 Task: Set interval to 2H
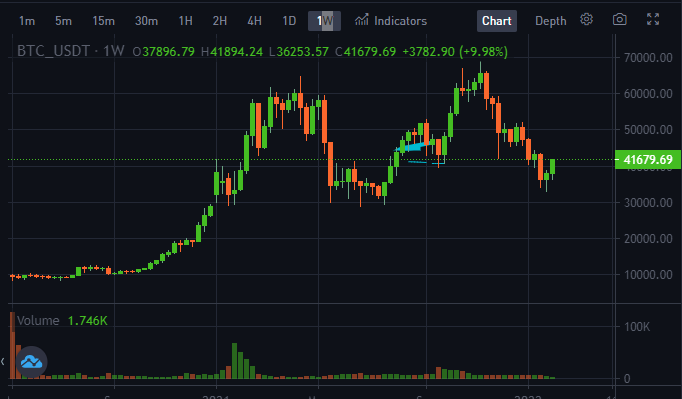pos(220,21)
